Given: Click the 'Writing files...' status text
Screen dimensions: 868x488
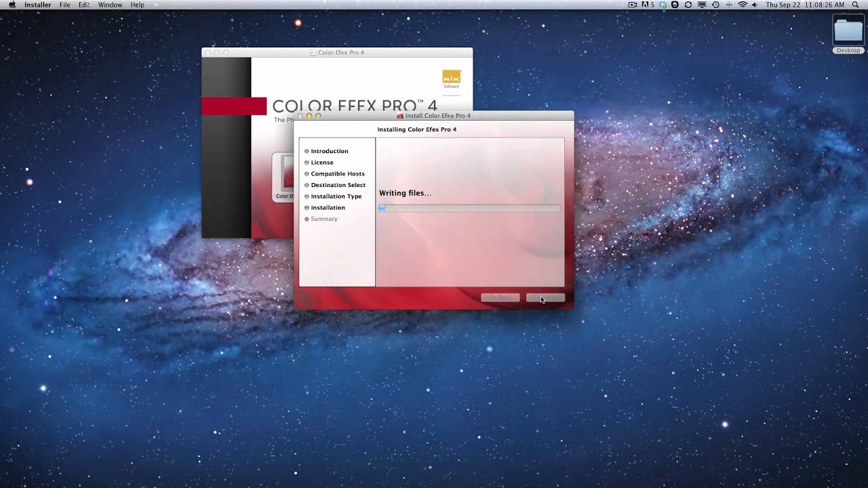Looking at the screenshot, I should [x=405, y=193].
